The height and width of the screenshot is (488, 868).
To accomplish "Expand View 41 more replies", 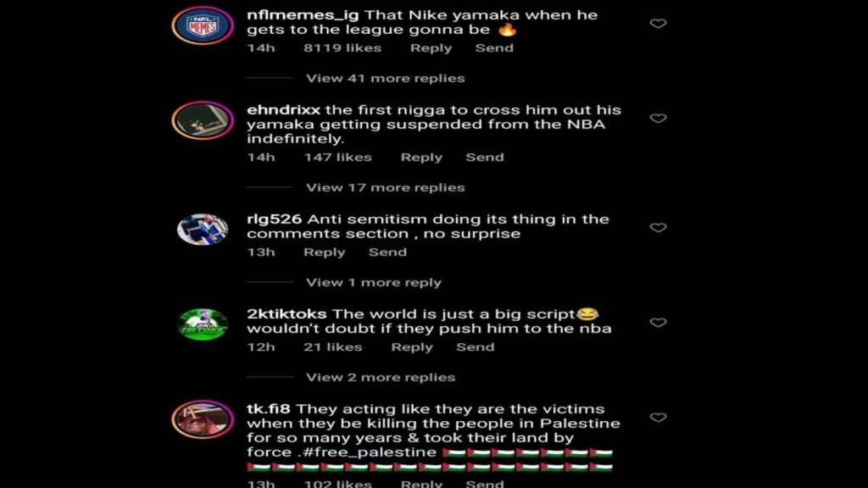I will click(386, 78).
